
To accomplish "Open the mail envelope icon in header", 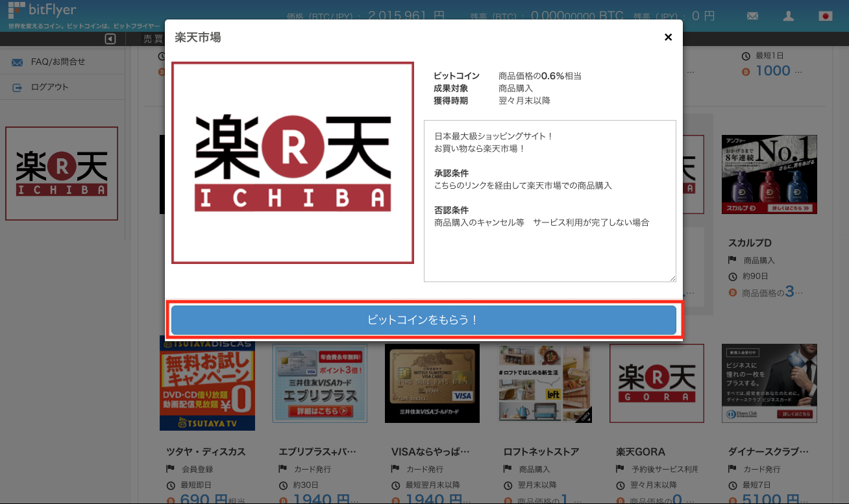I will (752, 16).
